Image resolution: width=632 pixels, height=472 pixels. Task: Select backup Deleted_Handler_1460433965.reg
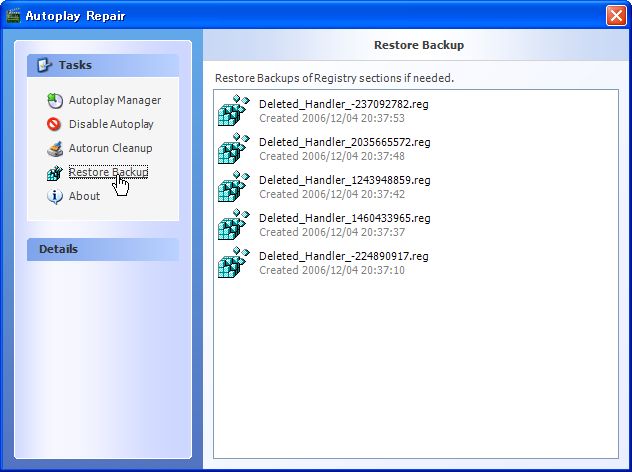click(345, 218)
